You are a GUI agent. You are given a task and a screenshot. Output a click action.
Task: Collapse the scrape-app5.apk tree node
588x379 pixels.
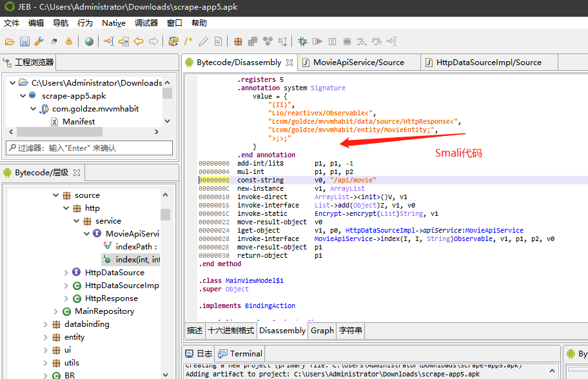(x=23, y=96)
